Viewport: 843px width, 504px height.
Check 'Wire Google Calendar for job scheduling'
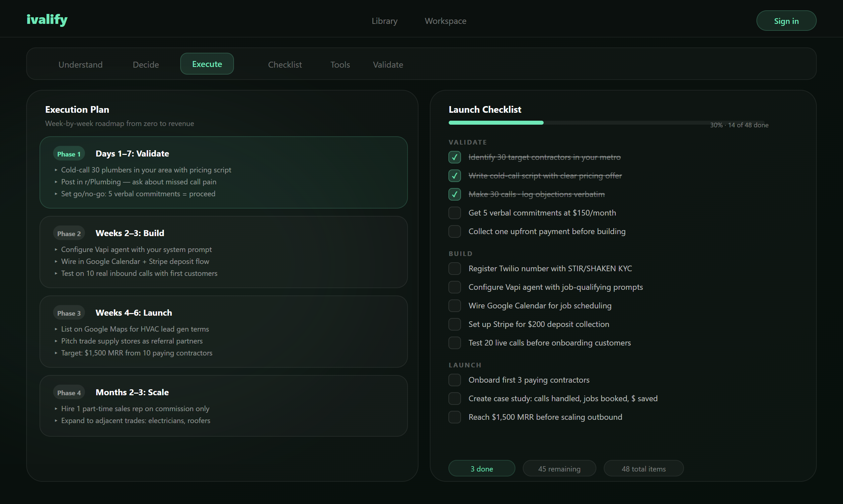pos(454,306)
